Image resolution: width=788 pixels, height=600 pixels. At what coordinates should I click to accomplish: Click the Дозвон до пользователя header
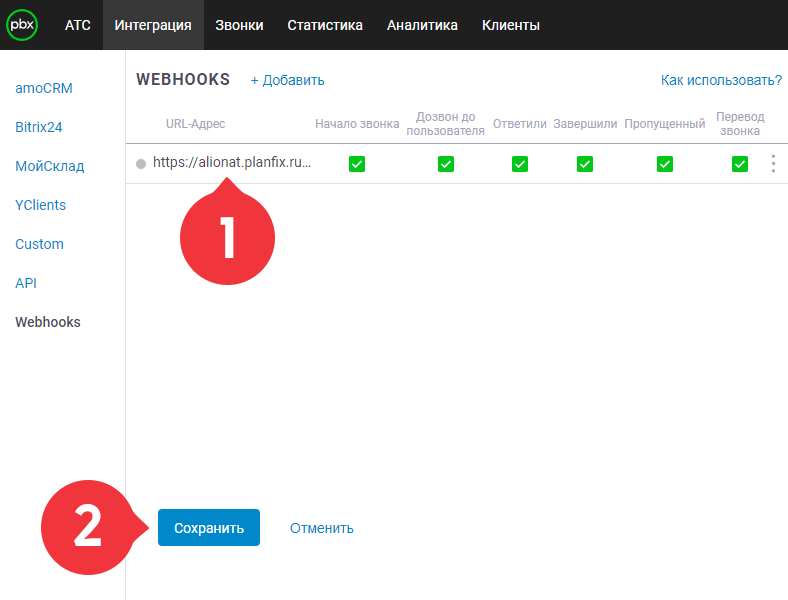pos(445,124)
